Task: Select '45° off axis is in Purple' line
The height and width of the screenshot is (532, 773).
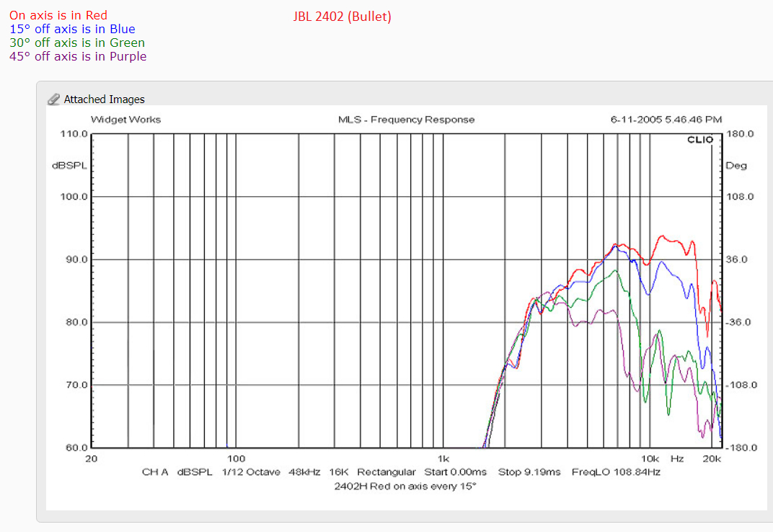Action: point(78,57)
